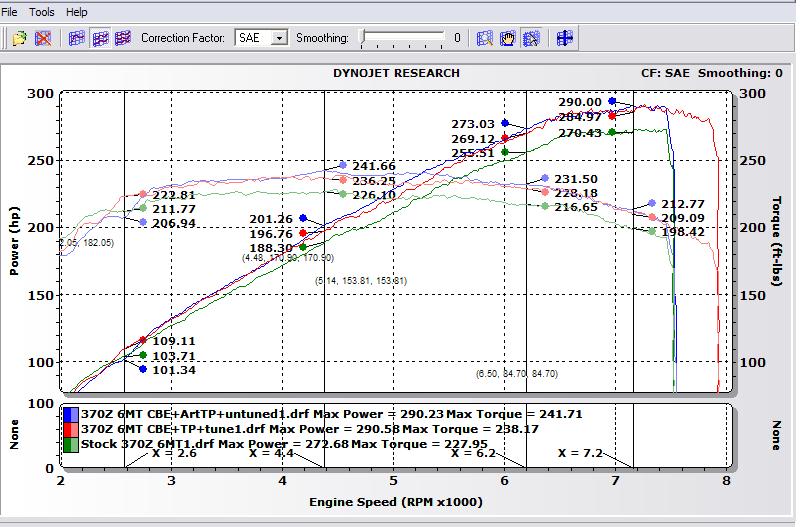Select the Stock 370Z 6MT1.drf legend entry
The height and width of the screenshot is (527, 800).
point(284,444)
